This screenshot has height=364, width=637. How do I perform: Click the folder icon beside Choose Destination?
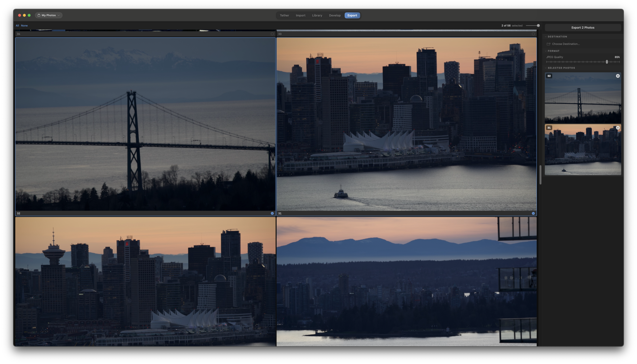pyautogui.click(x=549, y=44)
